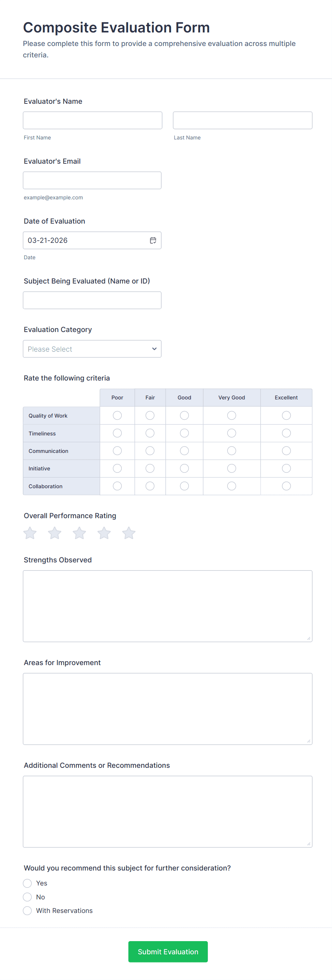Click the Submit Evaluation button

coord(168,951)
